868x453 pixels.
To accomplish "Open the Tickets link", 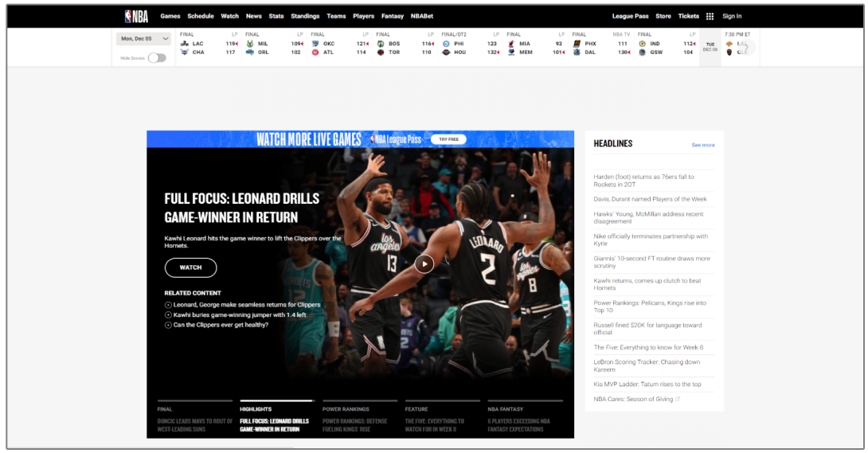I will [x=689, y=16].
